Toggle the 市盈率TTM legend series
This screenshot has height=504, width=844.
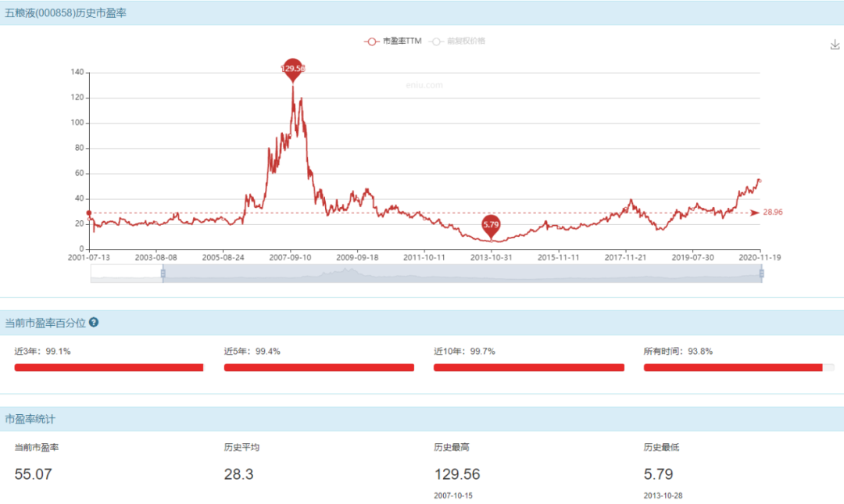pyautogui.click(x=393, y=41)
